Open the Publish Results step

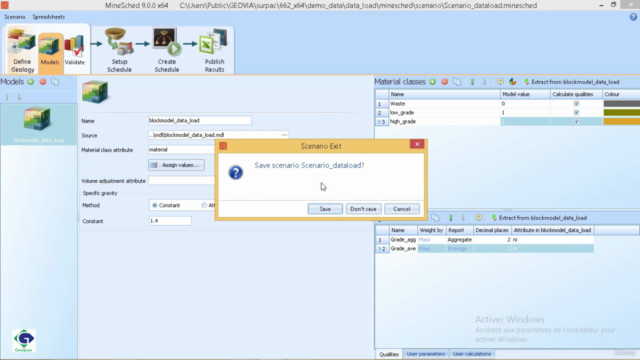(x=214, y=50)
